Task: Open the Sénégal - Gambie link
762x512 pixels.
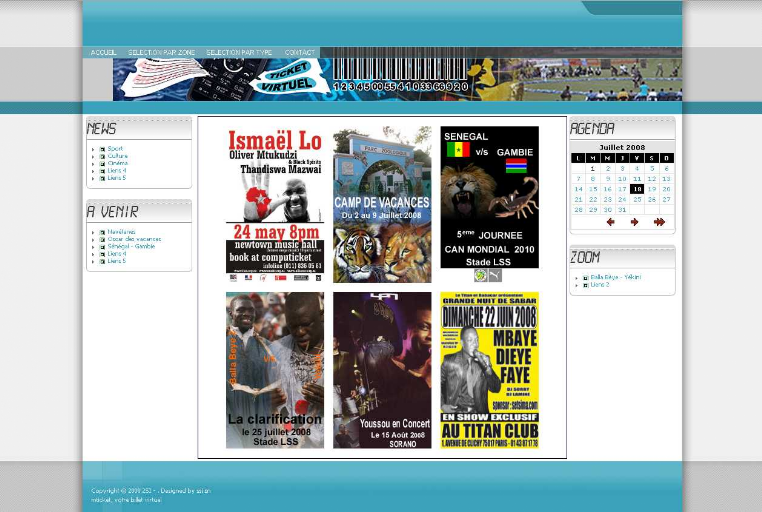Action: [x=131, y=246]
